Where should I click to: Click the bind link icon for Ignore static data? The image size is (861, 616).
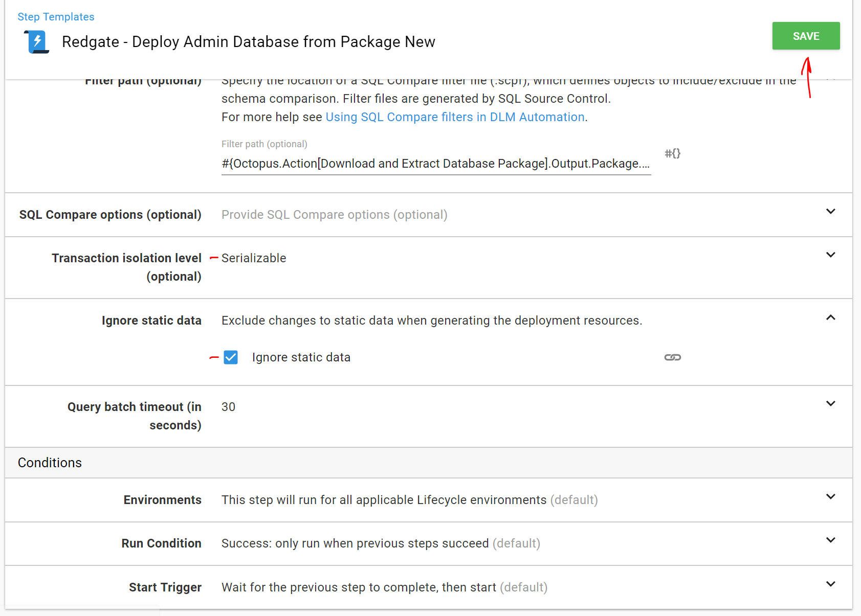click(672, 357)
